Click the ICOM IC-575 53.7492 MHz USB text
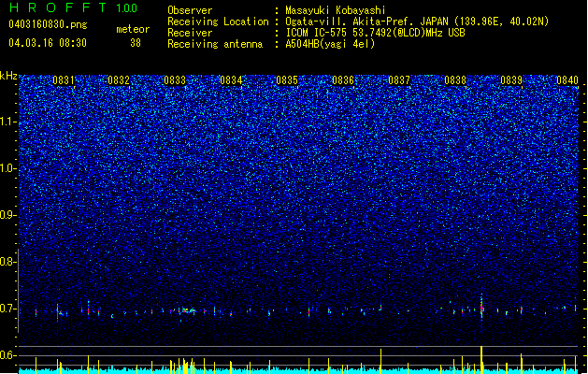The height and width of the screenshot is (374, 588). (376, 33)
